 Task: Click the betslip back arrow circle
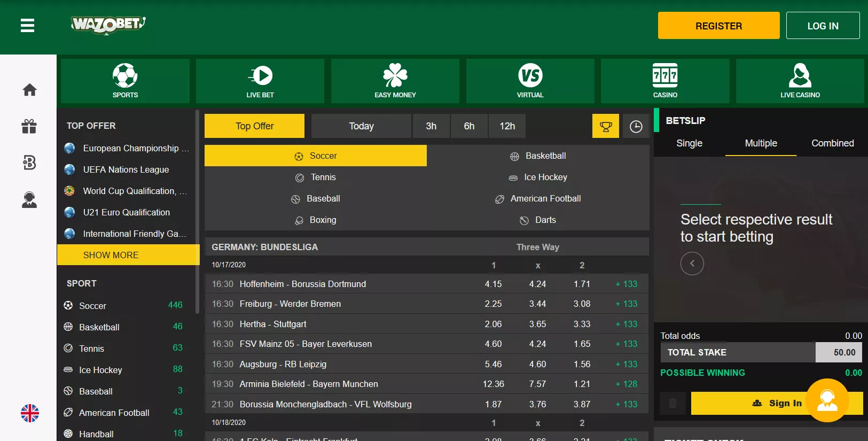tap(692, 264)
